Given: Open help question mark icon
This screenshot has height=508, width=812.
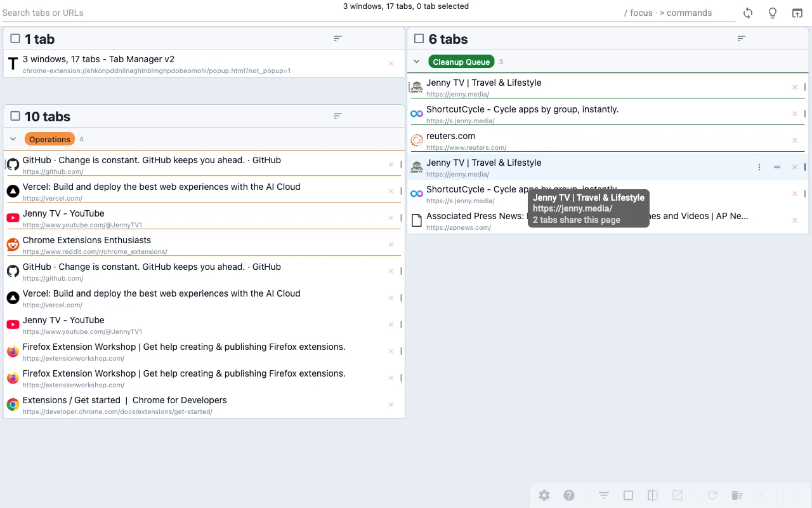Looking at the screenshot, I should [x=569, y=495].
